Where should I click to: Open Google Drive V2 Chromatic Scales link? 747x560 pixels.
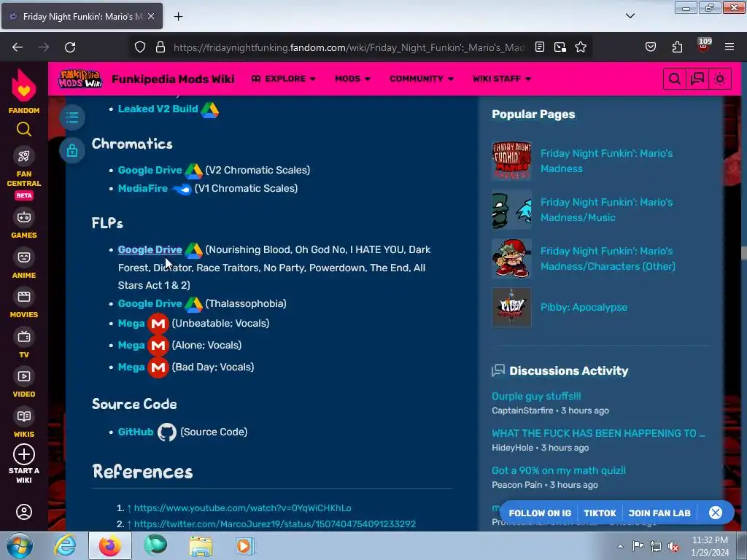tap(150, 170)
